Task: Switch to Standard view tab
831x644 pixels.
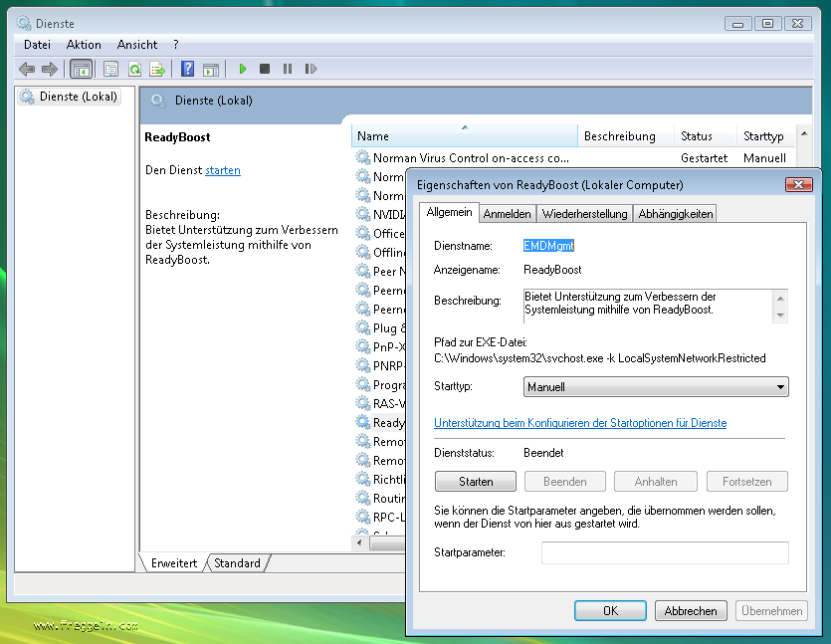Action: (x=237, y=563)
